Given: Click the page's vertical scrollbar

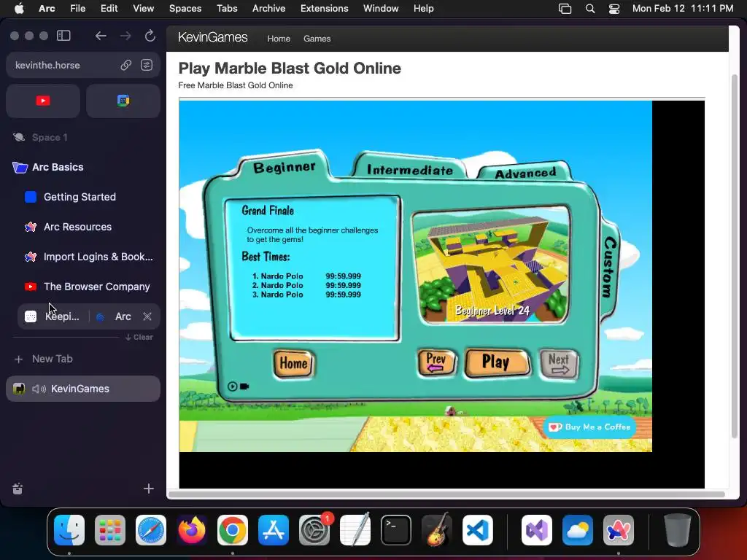Looking at the screenshot, I should click(734, 256).
